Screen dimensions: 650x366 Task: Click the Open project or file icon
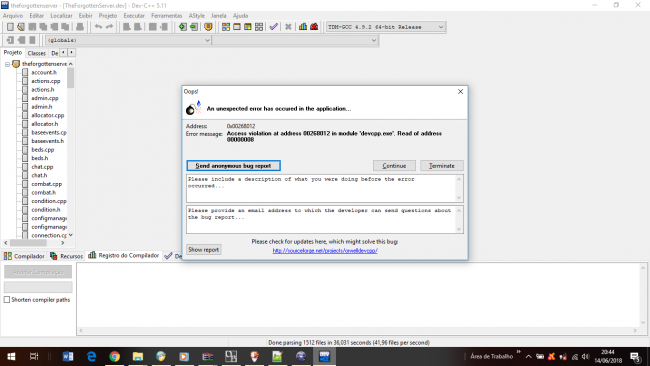point(21,27)
